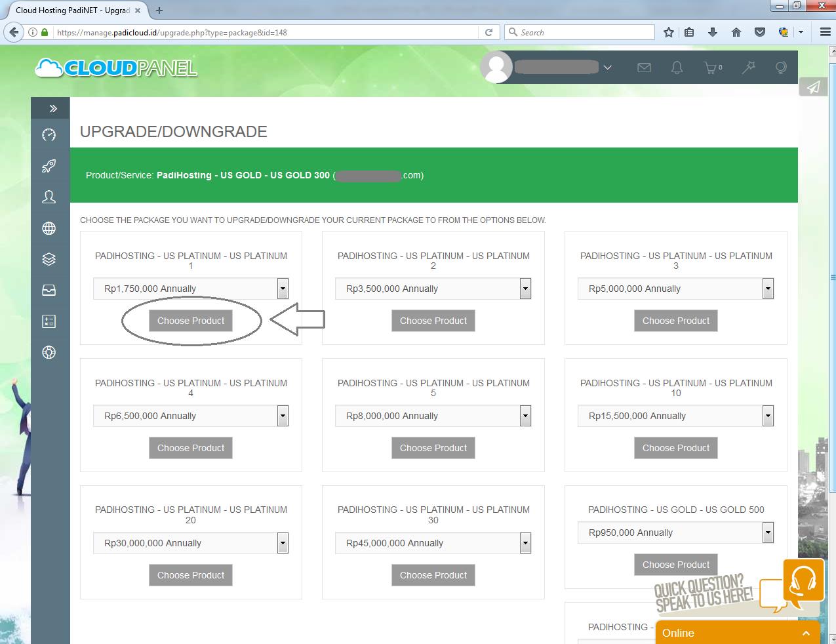Open the calculator billing icon in sidebar
Screen dimensions: 836x644
point(49,321)
